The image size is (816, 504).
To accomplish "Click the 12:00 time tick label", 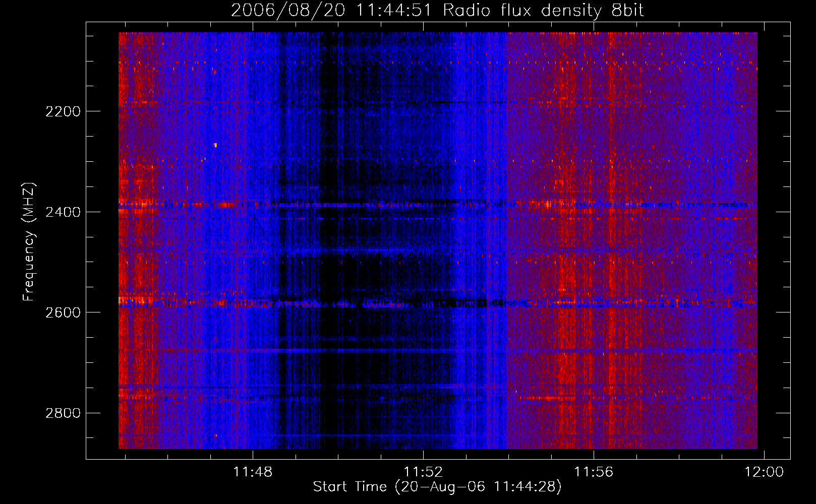I will (764, 472).
